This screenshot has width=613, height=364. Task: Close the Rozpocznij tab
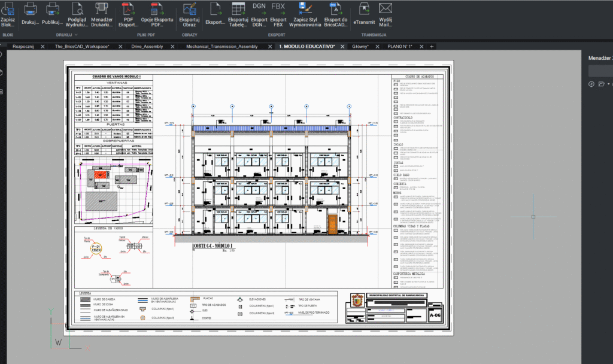click(x=43, y=46)
